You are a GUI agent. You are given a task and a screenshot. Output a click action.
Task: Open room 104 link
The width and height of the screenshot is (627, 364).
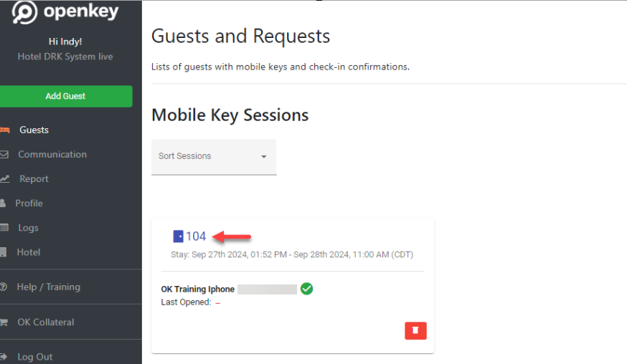coord(196,236)
